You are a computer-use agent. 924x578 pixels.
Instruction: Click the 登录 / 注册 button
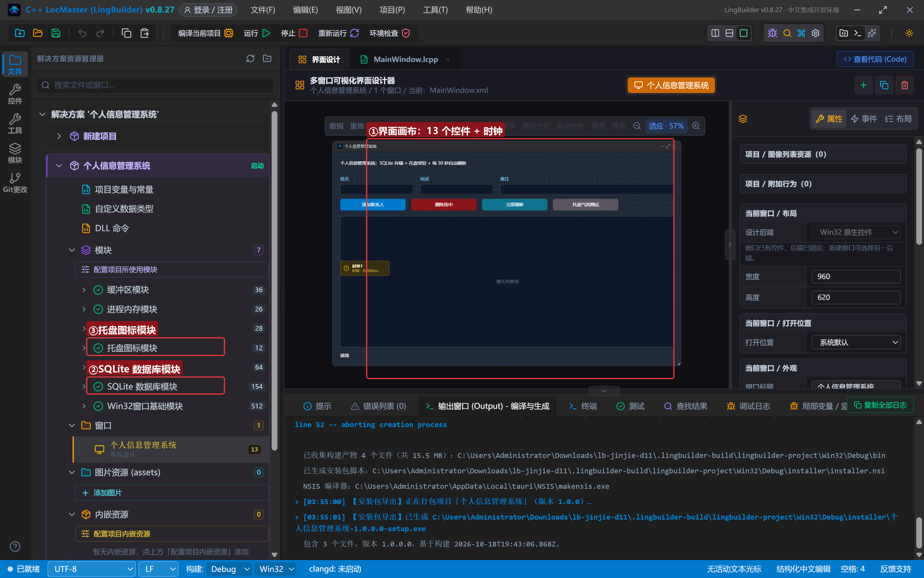click(x=208, y=10)
